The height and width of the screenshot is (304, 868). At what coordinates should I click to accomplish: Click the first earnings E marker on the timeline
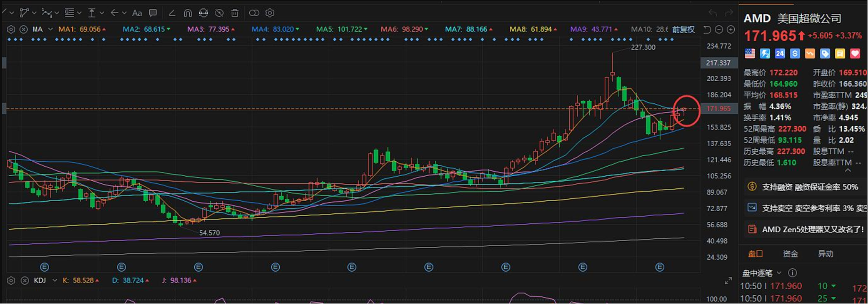point(45,268)
